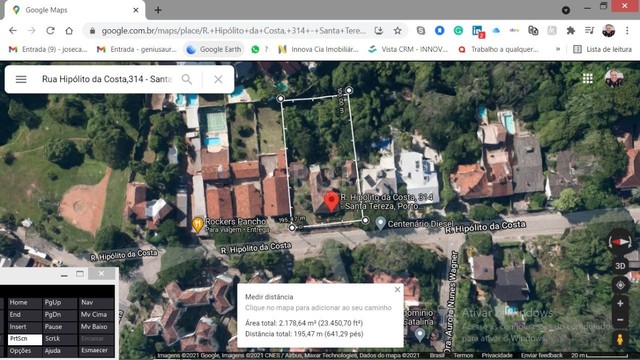The width and height of the screenshot is (640, 360).
Task: Open the Google Maps hamburger menu
Action: (21, 79)
